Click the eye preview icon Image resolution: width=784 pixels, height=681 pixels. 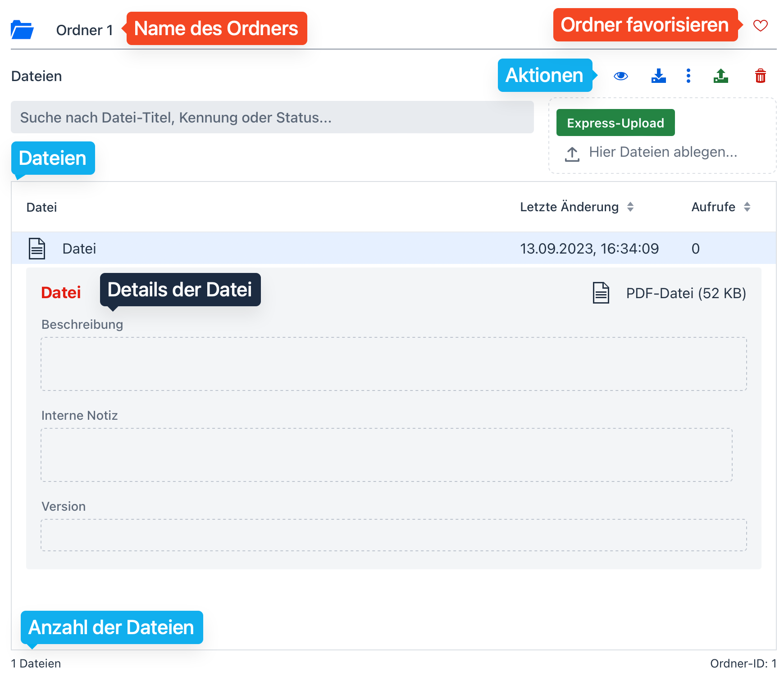pos(620,76)
